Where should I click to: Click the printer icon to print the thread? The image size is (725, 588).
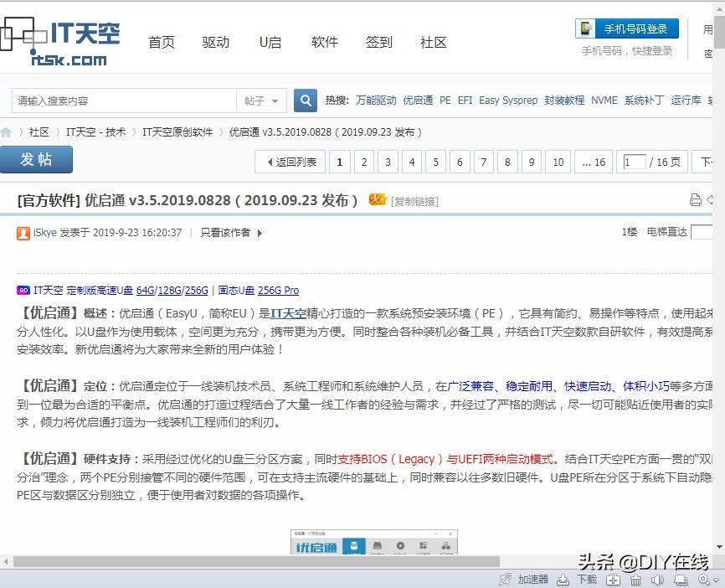[x=695, y=200]
